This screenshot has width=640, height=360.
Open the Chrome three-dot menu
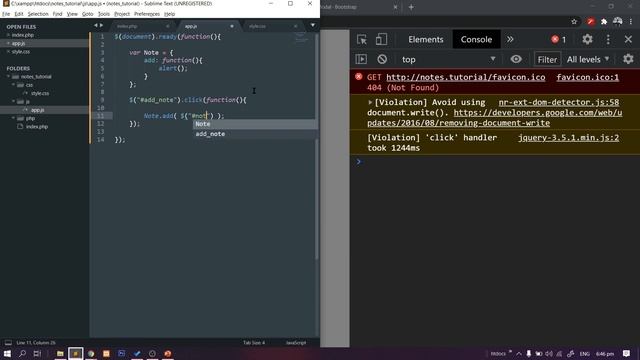pyautogui.click(x=631, y=22)
